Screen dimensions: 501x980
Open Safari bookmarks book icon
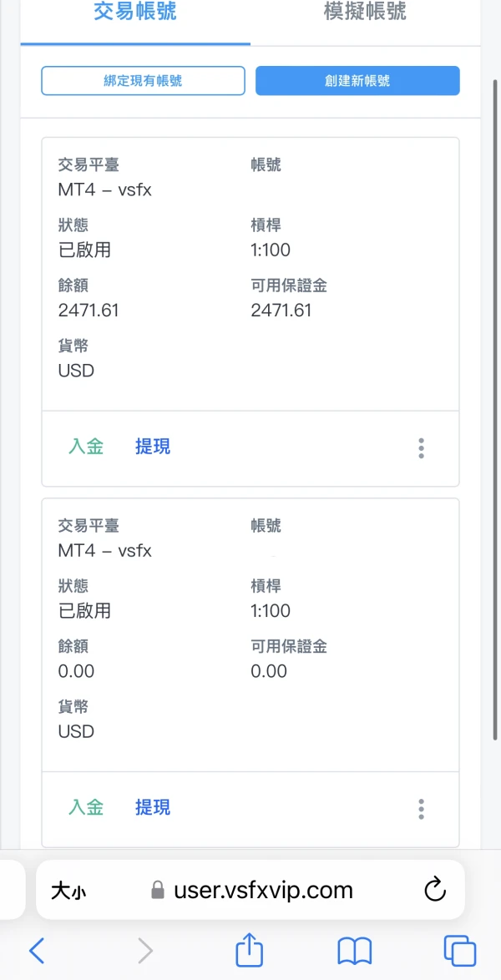click(x=355, y=951)
